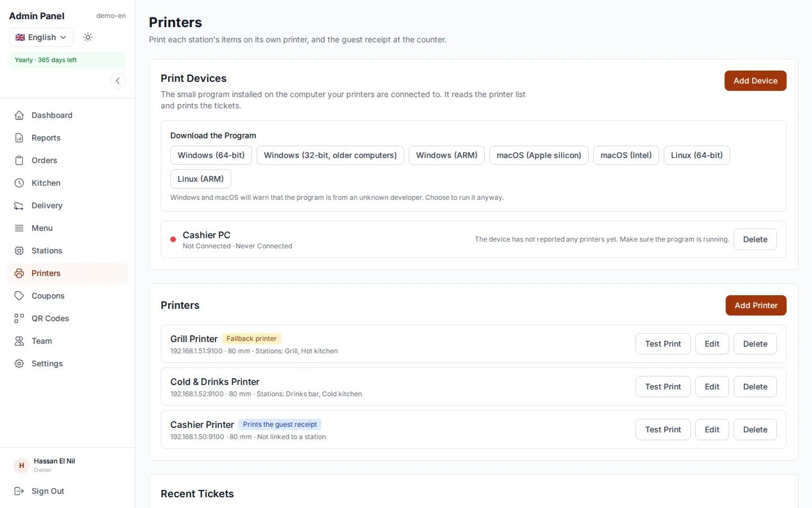Click the Coupons tag icon
This screenshot has width=812, height=508.
[x=19, y=296]
